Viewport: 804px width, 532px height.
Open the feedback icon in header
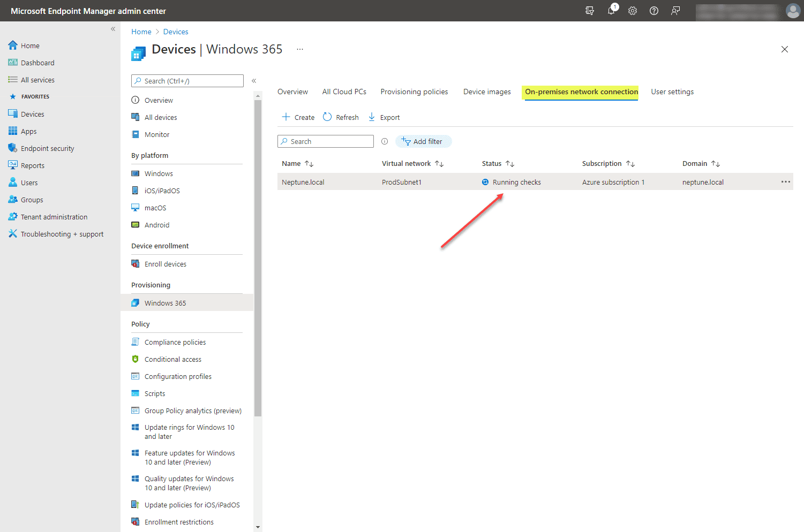(x=675, y=11)
